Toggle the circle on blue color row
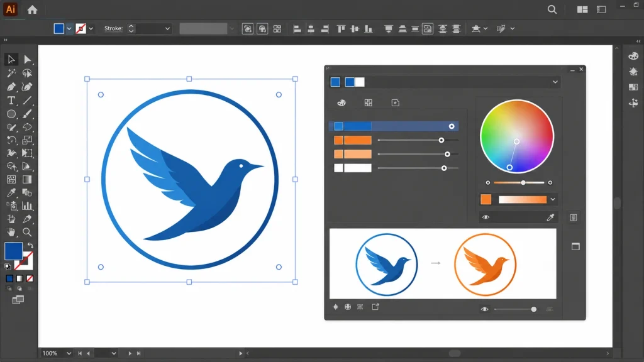Viewport: 644px width, 362px height. (452, 126)
